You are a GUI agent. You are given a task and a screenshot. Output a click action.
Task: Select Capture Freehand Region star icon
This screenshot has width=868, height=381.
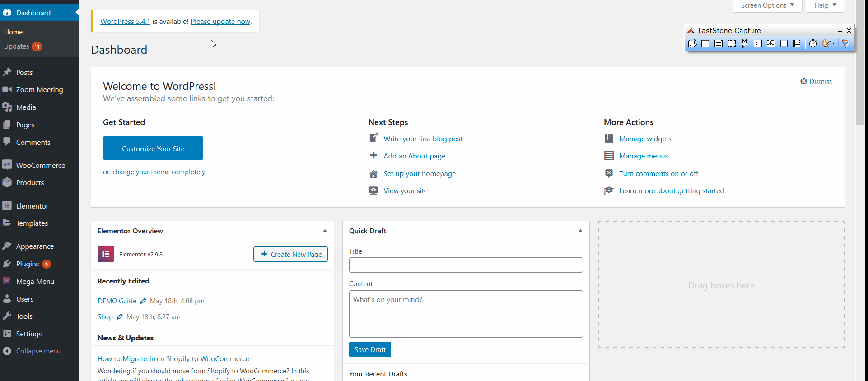pos(744,44)
